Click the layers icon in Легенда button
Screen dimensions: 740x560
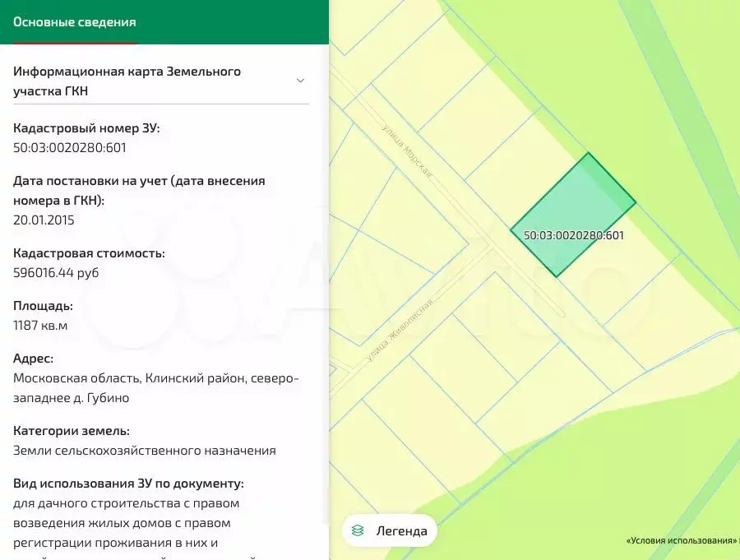358,530
